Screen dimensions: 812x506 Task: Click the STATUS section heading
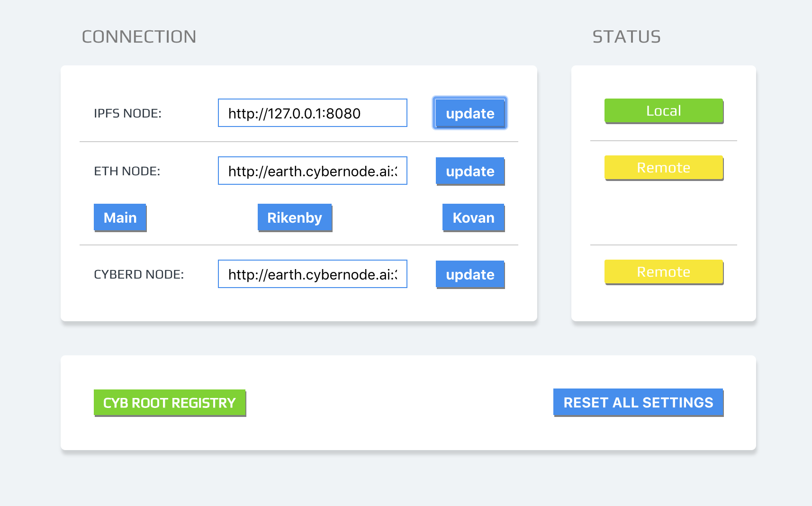[626, 36]
